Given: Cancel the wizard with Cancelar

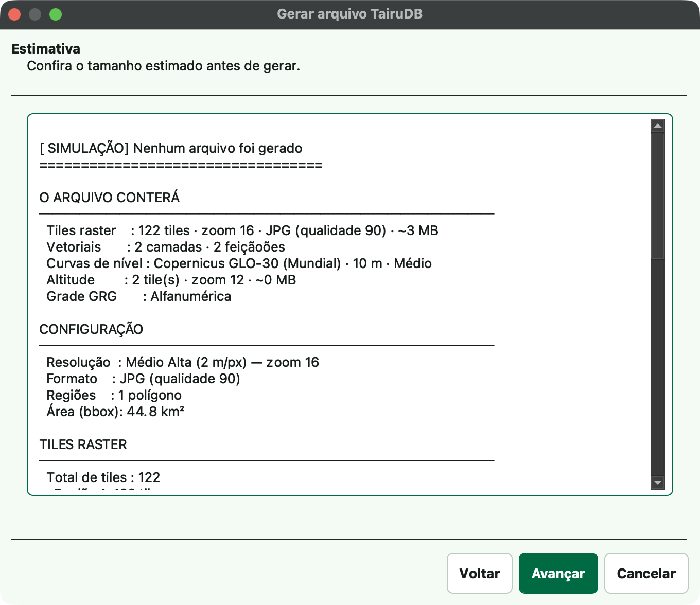Looking at the screenshot, I should pyautogui.click(x=646, y=573).
